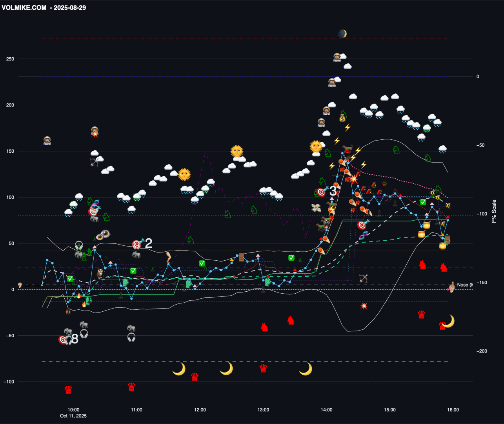Click the topmost astronaut emoji above 250
The width and height of the screenshot is (504, 424).
coord(337,57)
